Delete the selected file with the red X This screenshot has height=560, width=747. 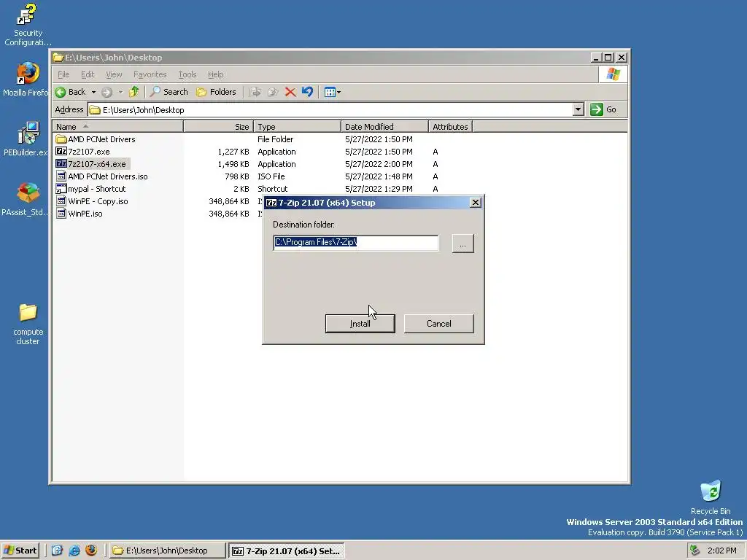point(290,92)
